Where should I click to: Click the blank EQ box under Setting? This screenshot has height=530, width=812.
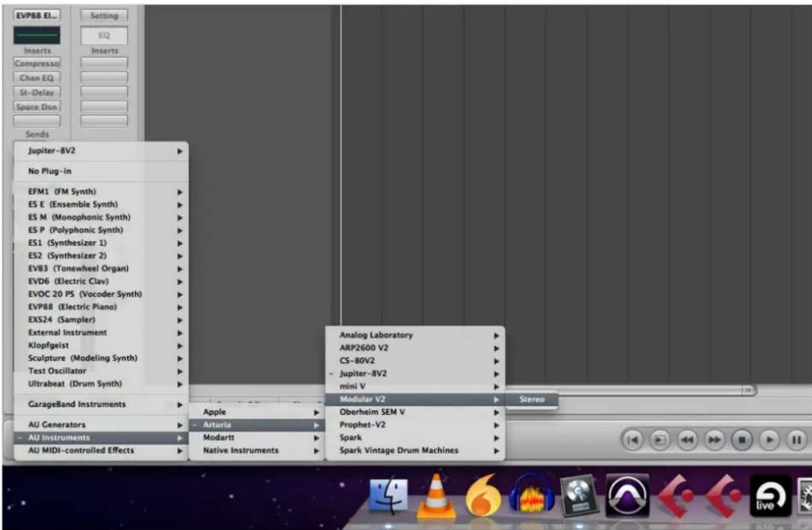pyautogui.click(x=104, y=35)
